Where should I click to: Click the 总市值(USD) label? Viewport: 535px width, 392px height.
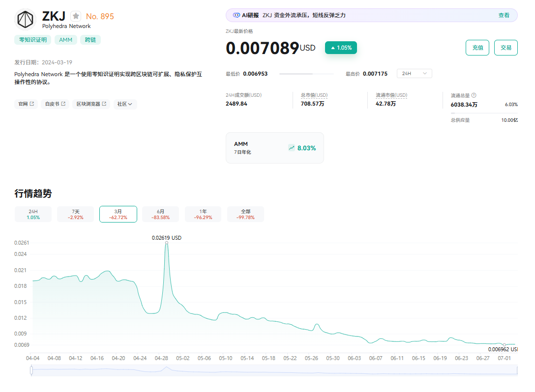point(314,95)
